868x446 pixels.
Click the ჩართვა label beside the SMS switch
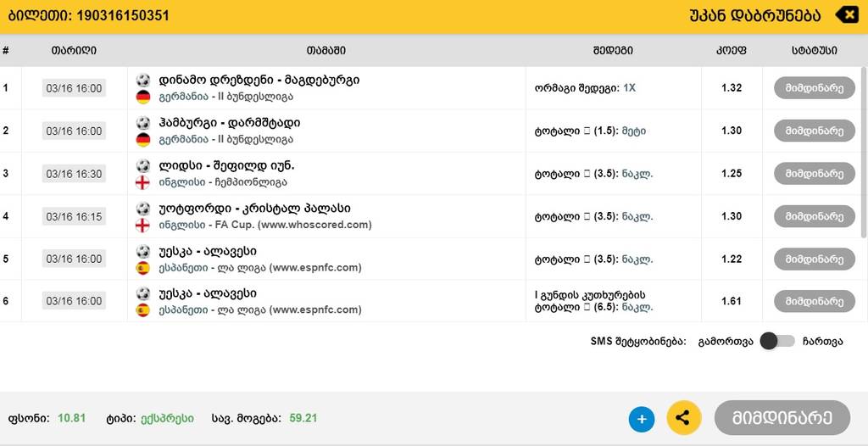point(822,342)
